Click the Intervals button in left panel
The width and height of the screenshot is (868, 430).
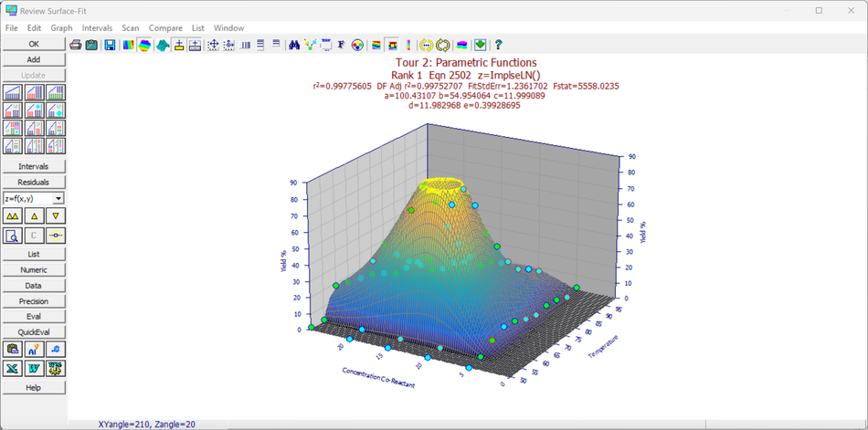click(x=34, y=166)
